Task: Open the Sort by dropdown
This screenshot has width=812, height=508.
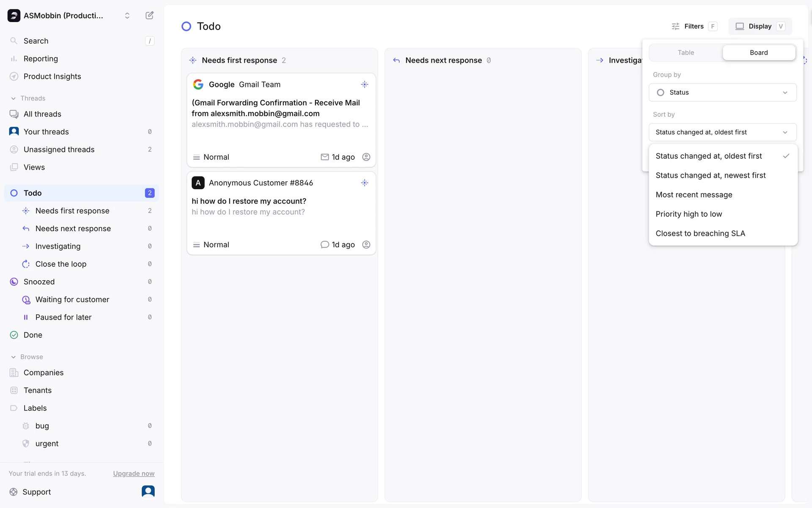Action: [x=722, y=133]
